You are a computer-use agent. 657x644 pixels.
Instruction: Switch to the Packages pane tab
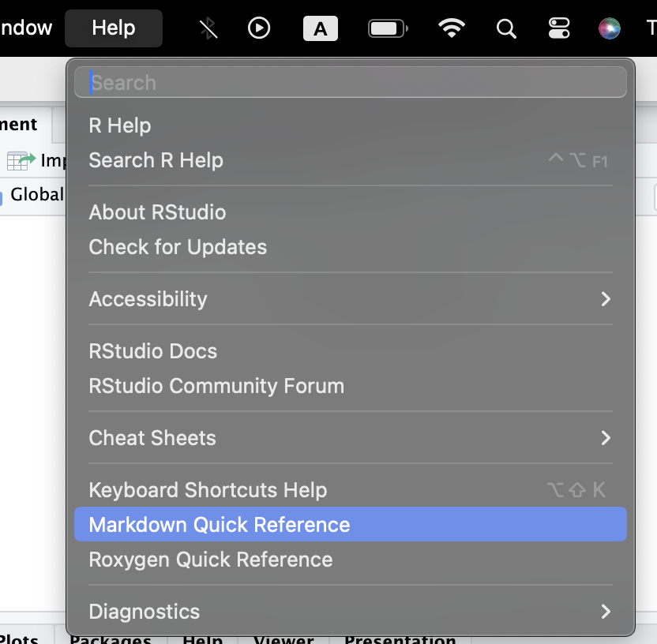click(111, 639)
